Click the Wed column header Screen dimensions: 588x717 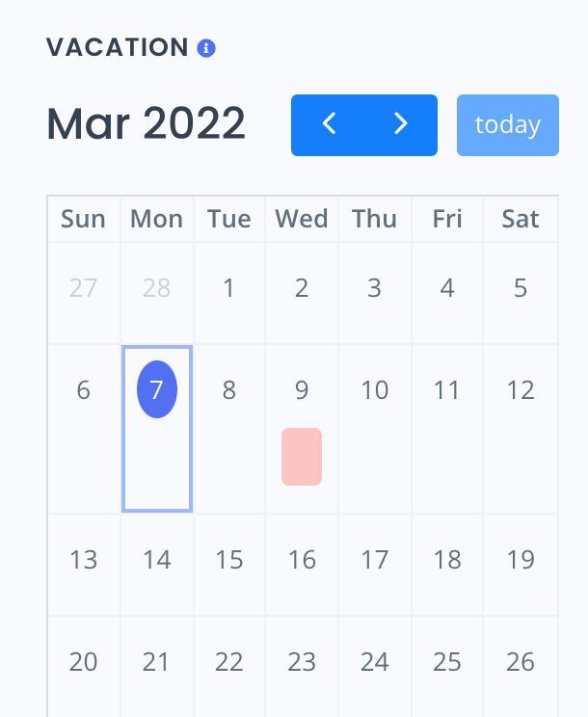tap(302, 219)
